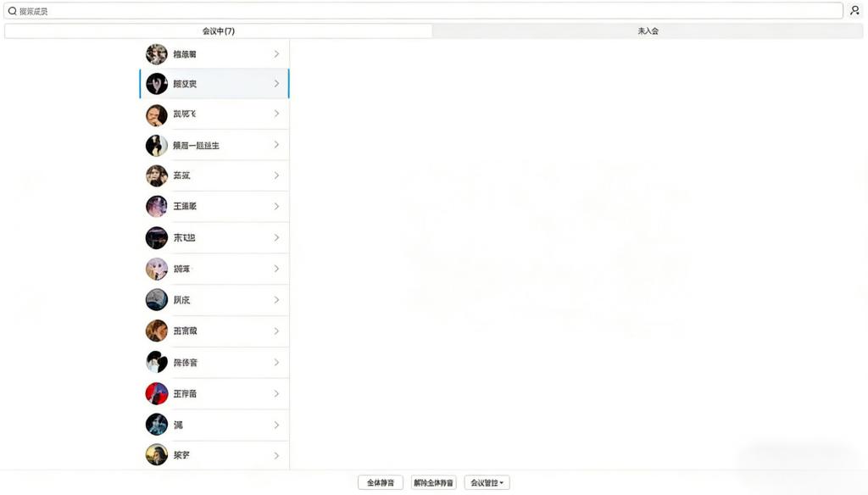
Task: Click the avatar beside the longest participant name
Action: (157, 145)
